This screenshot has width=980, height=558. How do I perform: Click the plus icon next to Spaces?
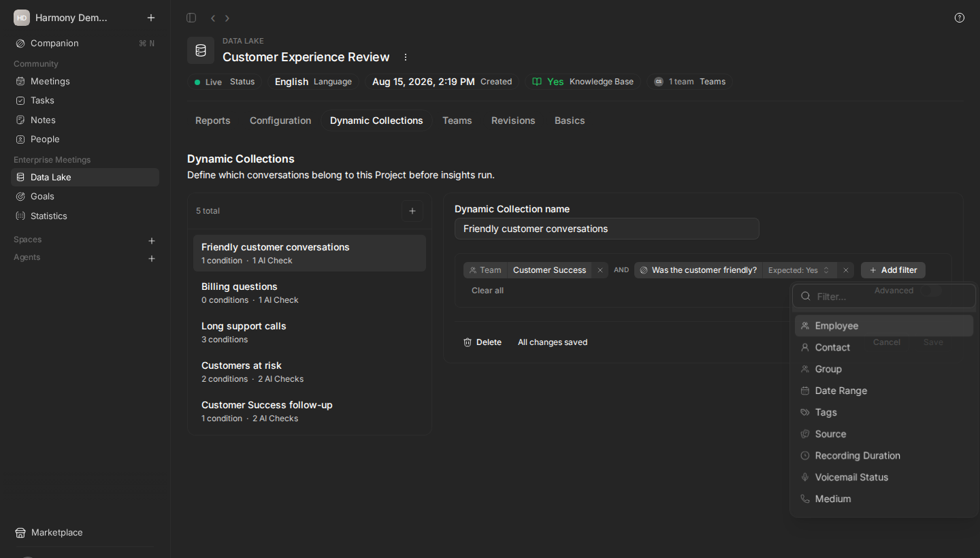click(152, 240)
